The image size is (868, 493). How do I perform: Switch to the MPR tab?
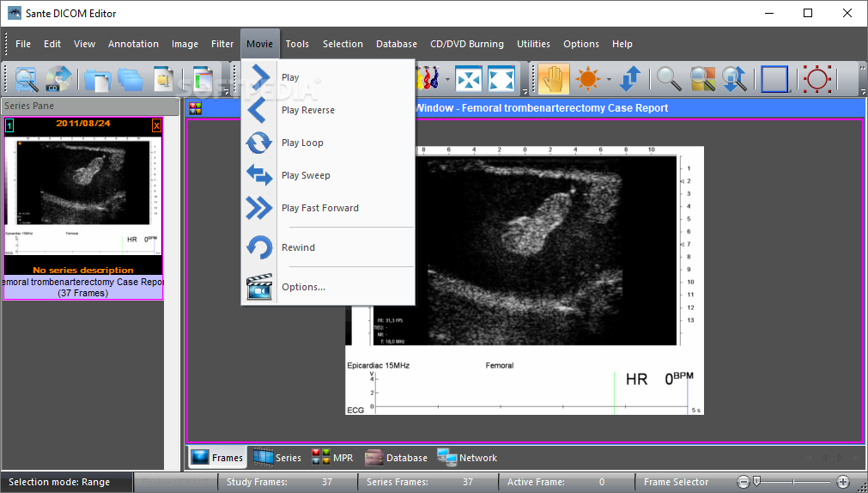[332, 458]
